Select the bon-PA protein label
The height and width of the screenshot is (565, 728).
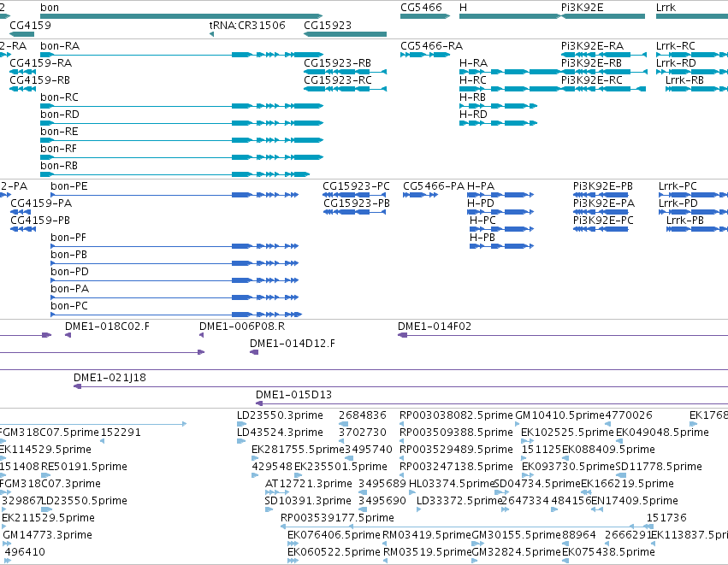pos(70,289)
